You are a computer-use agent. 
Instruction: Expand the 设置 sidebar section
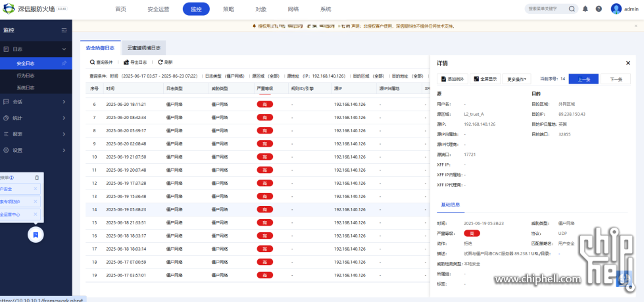[64, 151]
